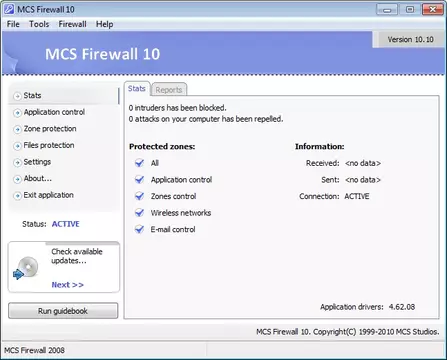Screen dimensions: 447x360
Task: Open the Help menu
Action: point(104,24)
